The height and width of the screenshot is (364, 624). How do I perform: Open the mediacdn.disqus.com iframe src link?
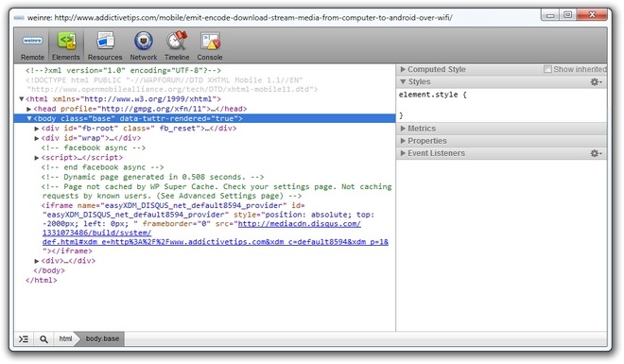[x=216, y=233]
